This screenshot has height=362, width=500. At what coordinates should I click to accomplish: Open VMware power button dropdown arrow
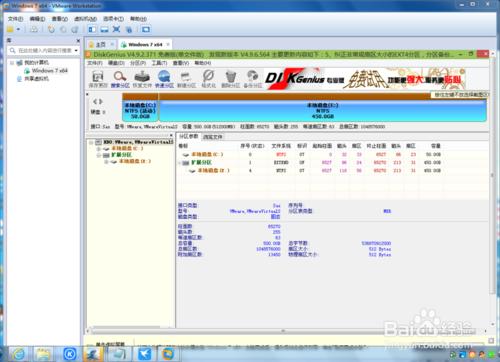tap(18, 29)
